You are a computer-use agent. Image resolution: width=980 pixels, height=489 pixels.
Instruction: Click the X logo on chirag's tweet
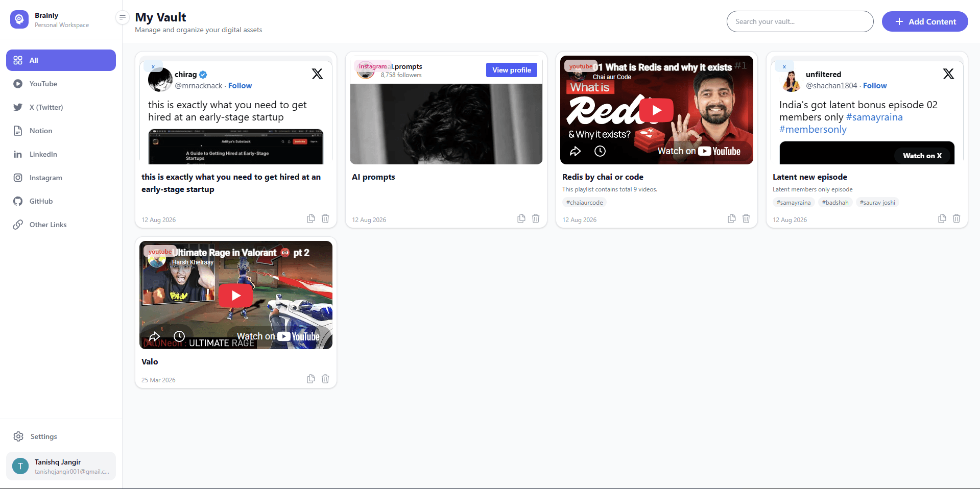coord(317,74)
